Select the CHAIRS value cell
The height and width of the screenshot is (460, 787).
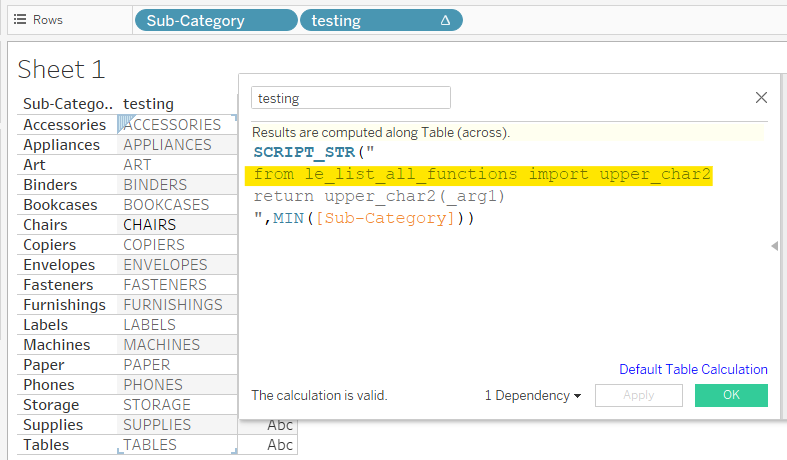(149, 225)
